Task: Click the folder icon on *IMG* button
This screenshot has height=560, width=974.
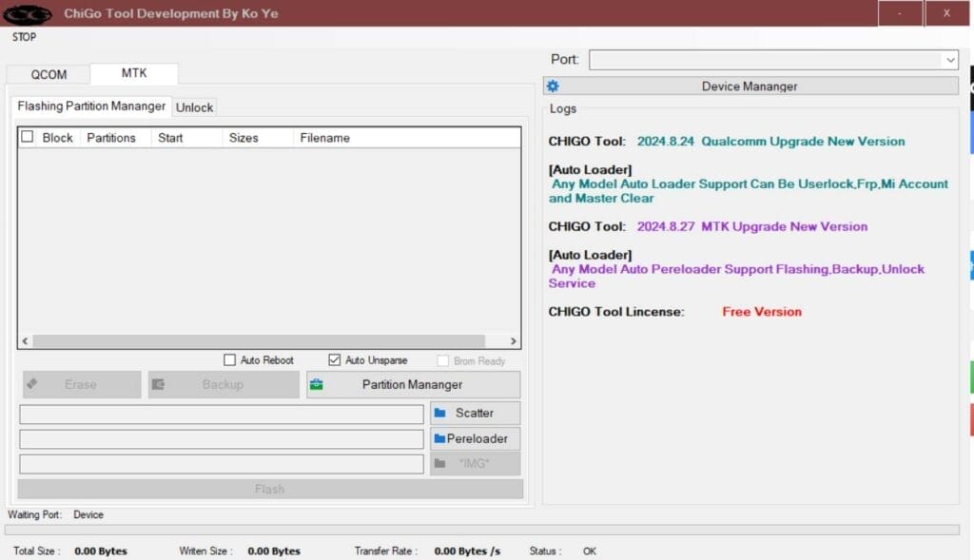Action: coord(440,464)
